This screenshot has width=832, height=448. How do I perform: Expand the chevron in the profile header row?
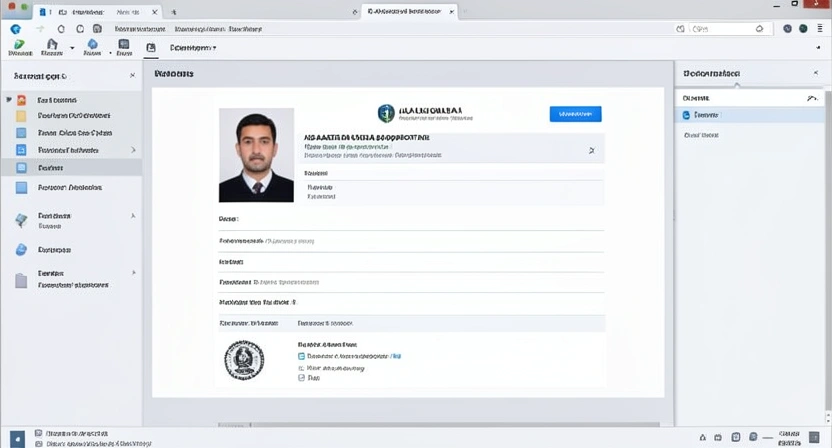591,150
